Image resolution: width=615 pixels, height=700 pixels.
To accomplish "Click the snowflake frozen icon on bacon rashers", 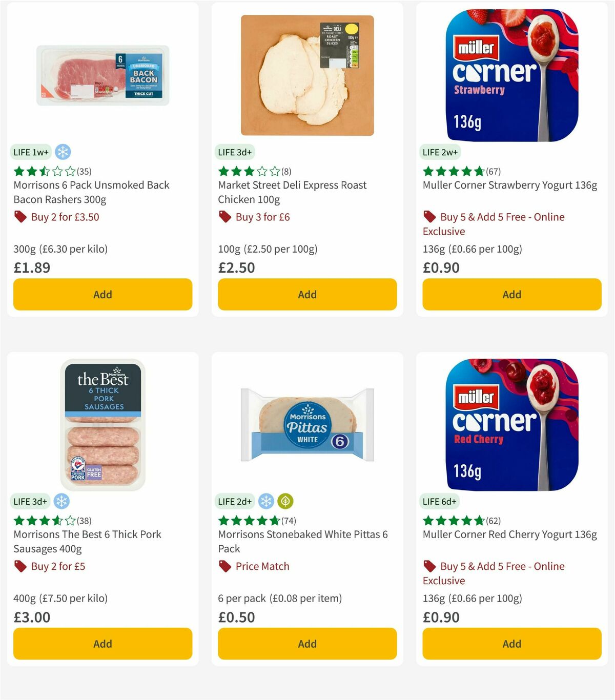I will pos(63,152).
